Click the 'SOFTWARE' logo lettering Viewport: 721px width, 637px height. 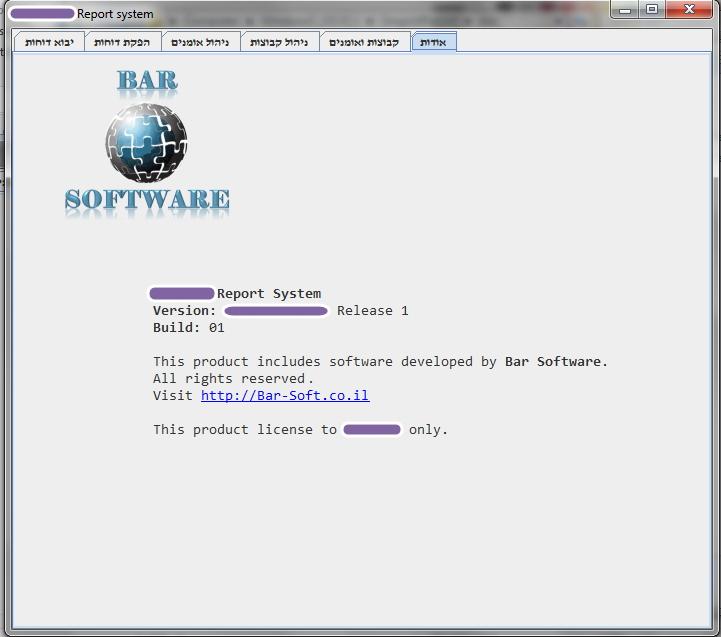[x=147, y=200]
